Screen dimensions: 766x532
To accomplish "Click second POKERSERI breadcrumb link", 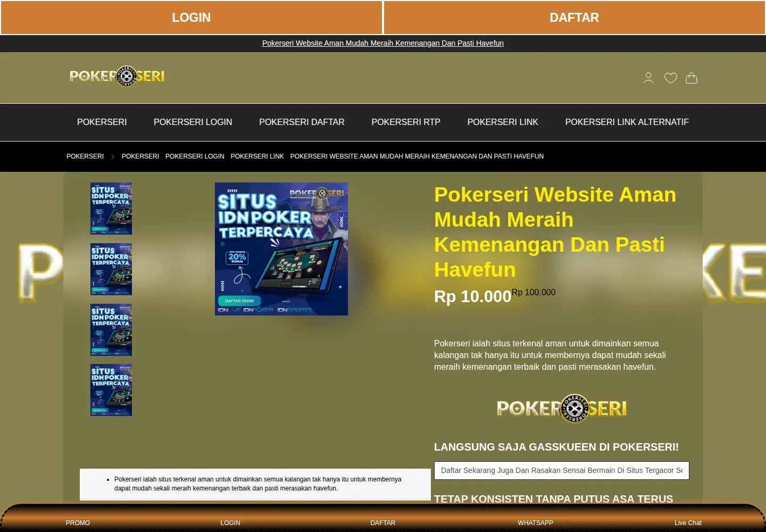I will [140, 156].
